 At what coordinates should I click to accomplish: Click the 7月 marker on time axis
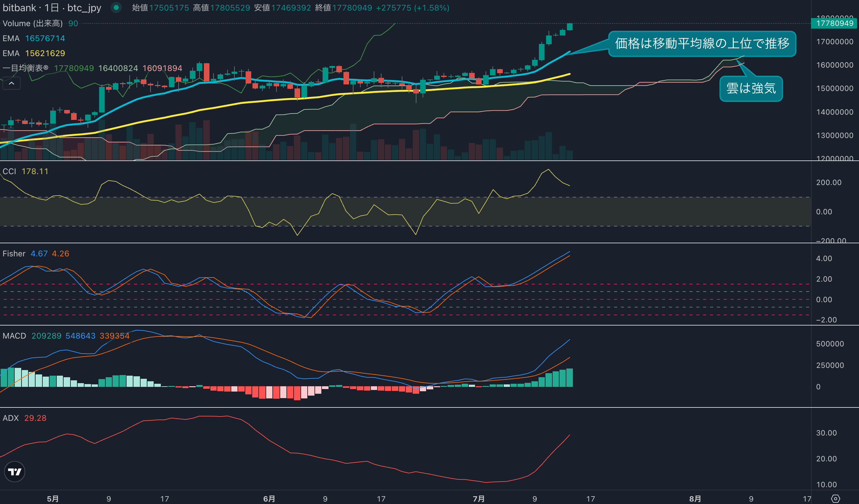pos(478,498)
